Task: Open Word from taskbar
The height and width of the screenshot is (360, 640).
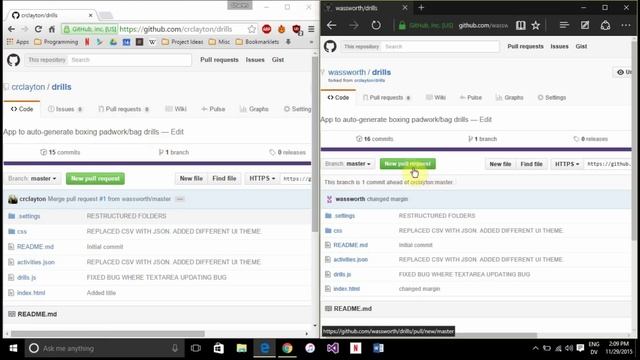Action: (378, 348)
